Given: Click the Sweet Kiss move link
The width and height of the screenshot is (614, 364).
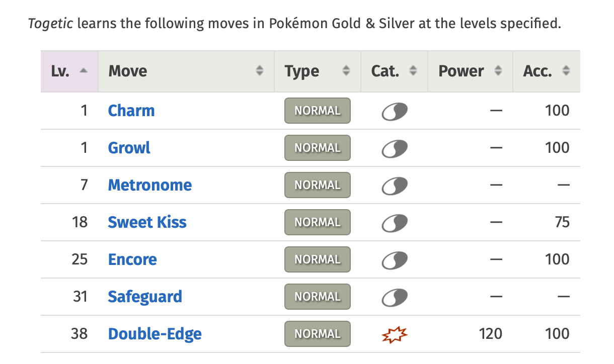Looking at the screenshot, I should click(x=147, y=222).
